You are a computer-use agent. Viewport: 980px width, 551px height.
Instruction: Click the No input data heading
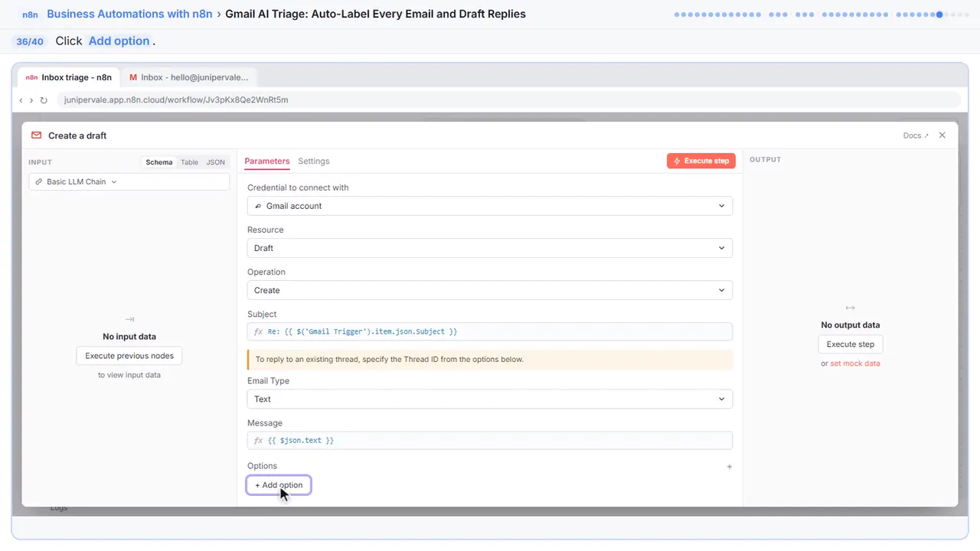tap(129, 337)
